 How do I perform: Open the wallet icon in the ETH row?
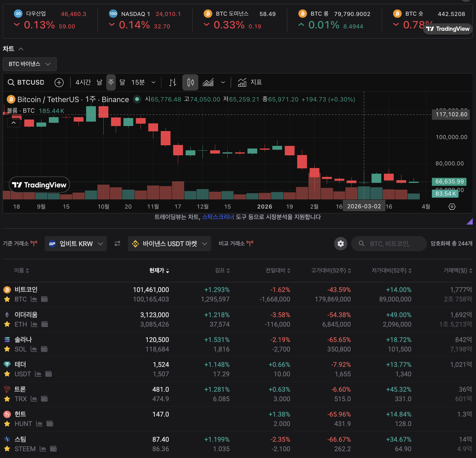[x=45, y=324]
